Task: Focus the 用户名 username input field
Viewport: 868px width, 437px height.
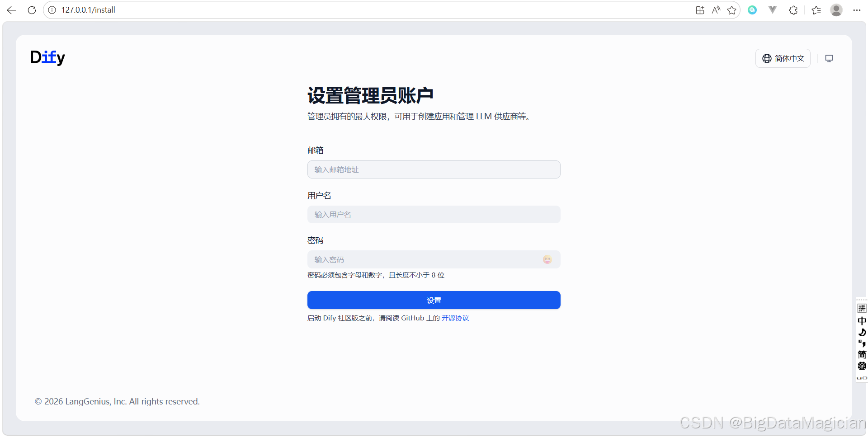Action: tap(434, 214)
